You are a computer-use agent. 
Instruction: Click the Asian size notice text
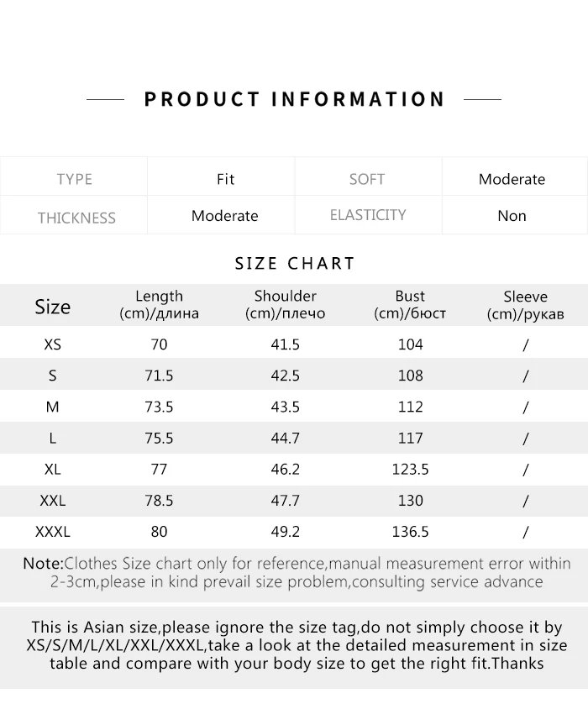click(x=296, y=645)
